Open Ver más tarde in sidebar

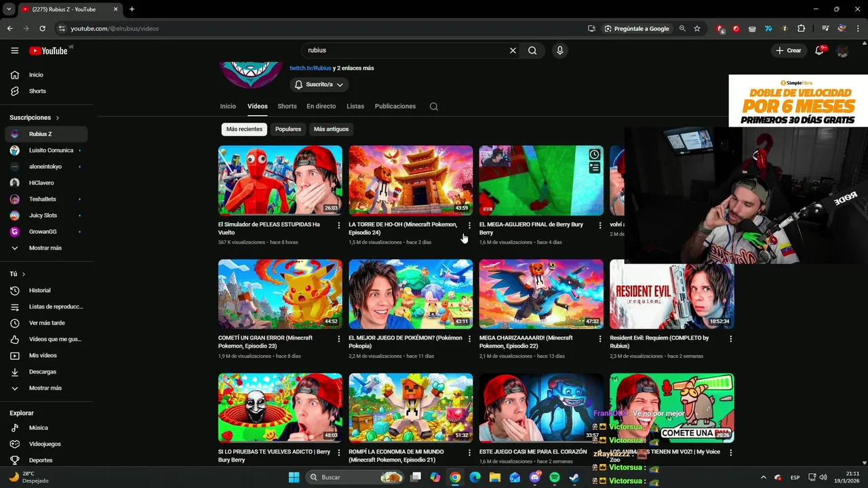pos(45,323)
